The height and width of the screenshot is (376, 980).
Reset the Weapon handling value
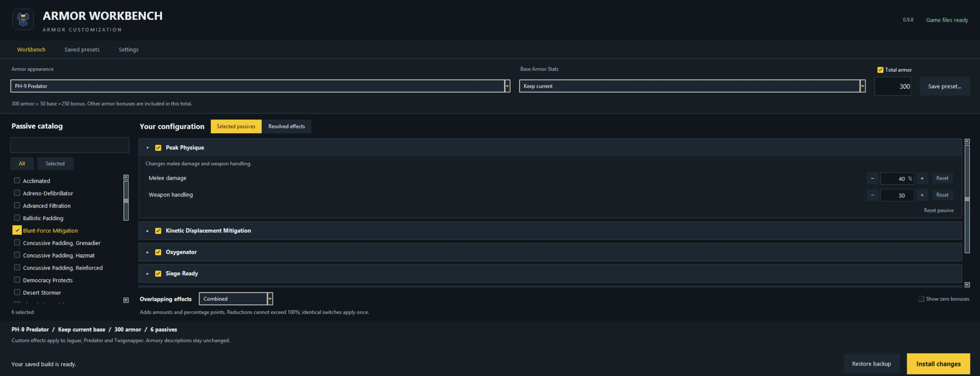(942, 195)
